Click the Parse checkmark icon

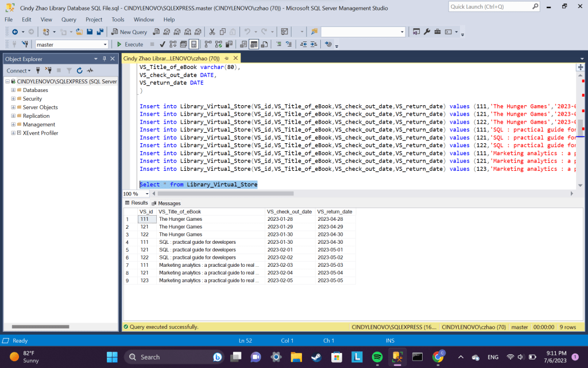pyautogui.click(x=163, y=44)
